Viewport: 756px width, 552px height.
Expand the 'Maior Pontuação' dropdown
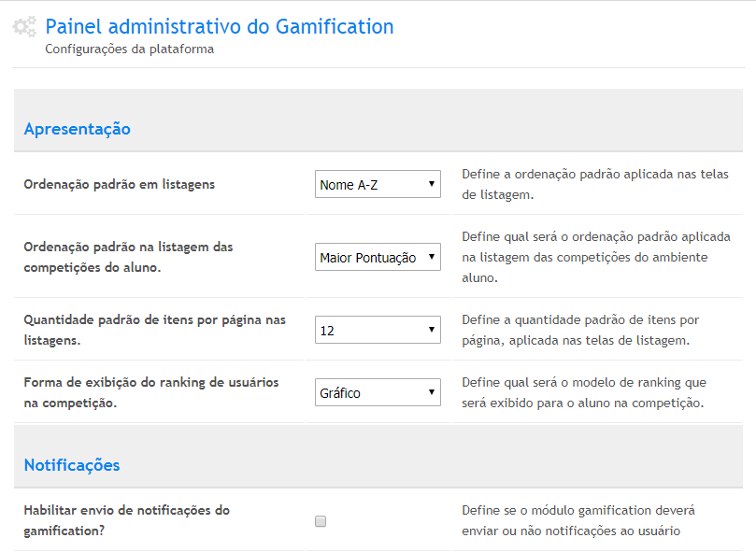point(378,258)
